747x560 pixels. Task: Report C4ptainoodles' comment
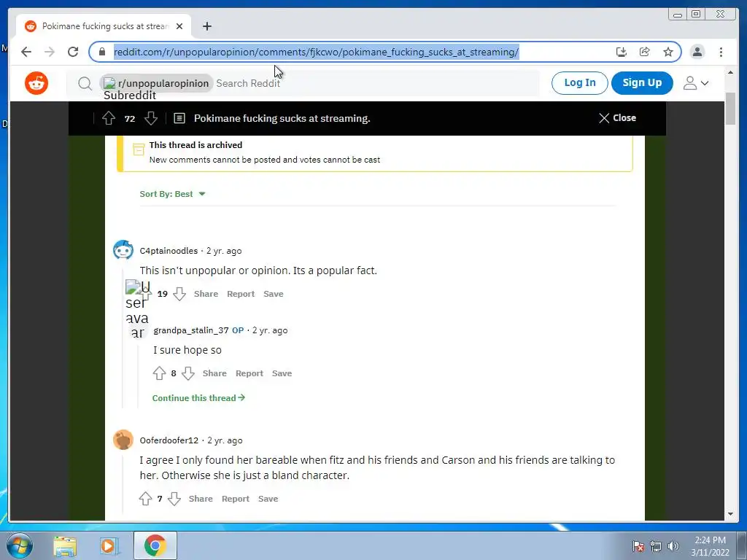(241, 294)
